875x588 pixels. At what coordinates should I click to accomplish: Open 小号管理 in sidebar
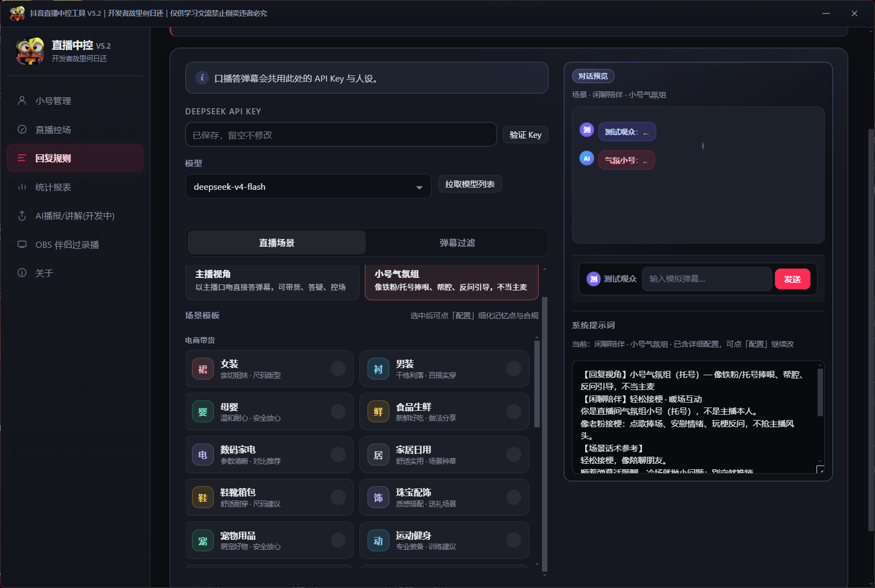click(75, 101)
